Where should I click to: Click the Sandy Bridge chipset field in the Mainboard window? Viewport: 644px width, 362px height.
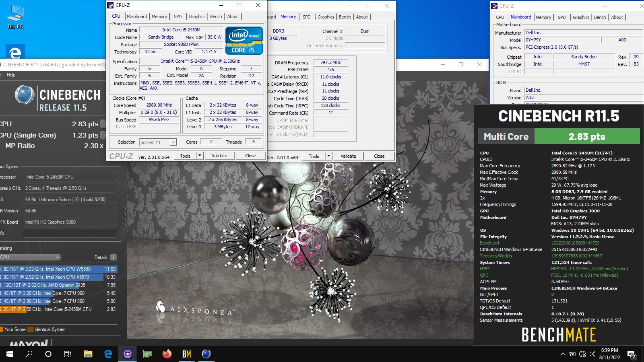(x=584, y=57)
